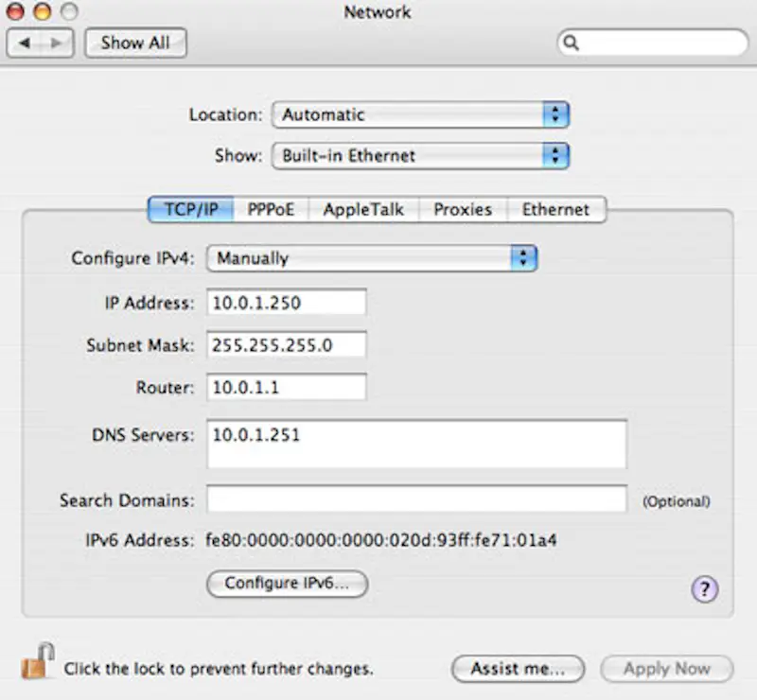Click the empty Search Domains field
This screenshot has width=757, height=700.
click(x=416, y=499)
